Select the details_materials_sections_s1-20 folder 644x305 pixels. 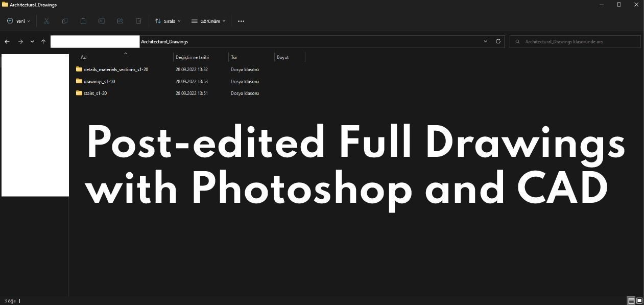click(116, 69)
